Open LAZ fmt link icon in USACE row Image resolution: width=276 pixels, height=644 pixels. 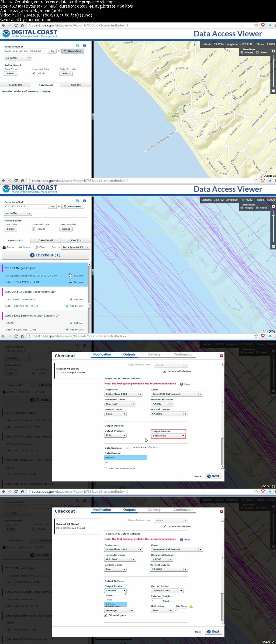pyautogui.click(x=71, y=323)
